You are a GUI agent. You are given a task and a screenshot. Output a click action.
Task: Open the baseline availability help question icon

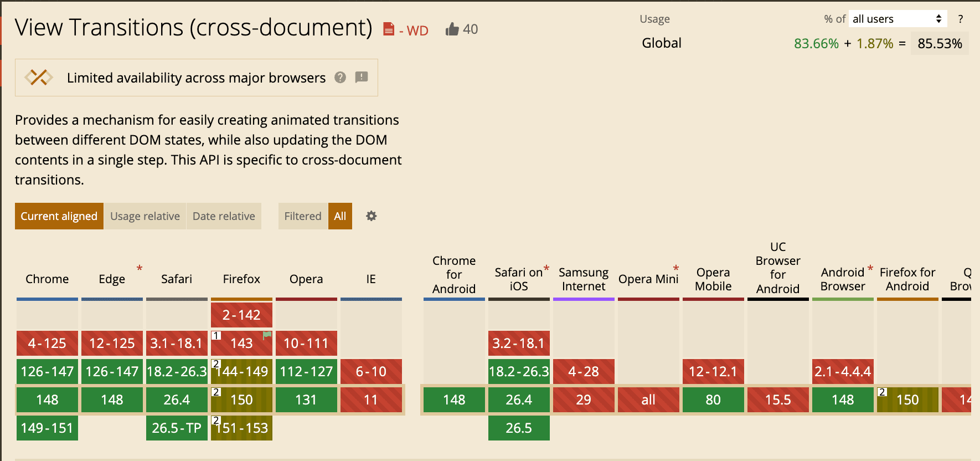341,78
